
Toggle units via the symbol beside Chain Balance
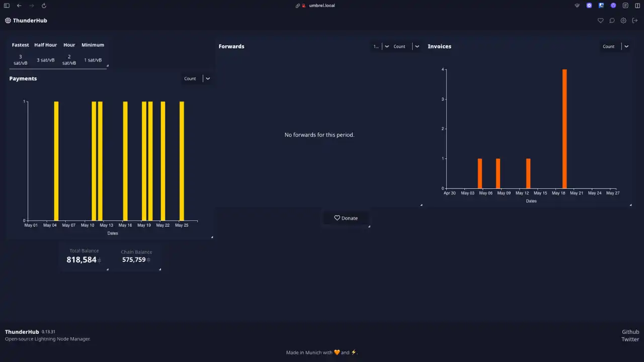point(148,260)
